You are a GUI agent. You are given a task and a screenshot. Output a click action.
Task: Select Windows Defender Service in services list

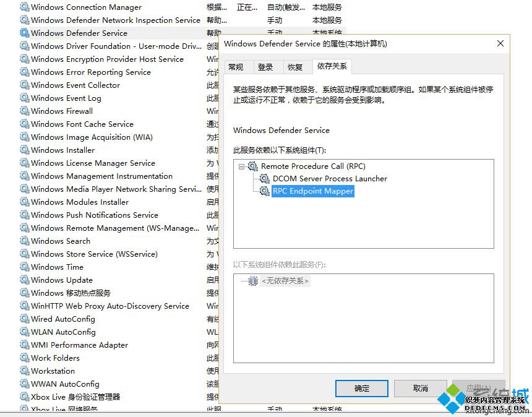pyautogui.click(x=79, y=33)
